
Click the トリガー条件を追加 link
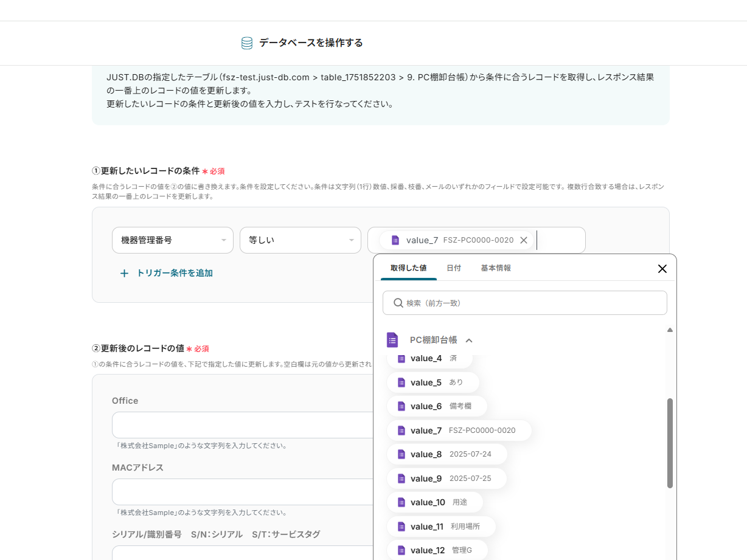coord(174,273)
